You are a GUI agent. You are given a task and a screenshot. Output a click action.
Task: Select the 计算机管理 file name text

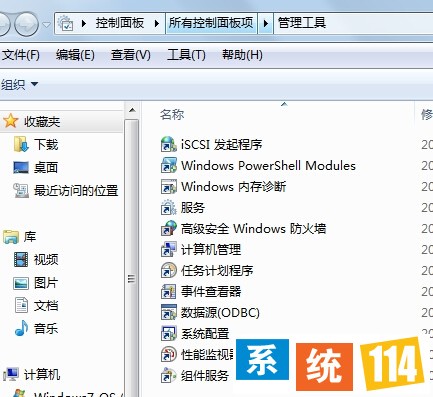click(211, 250)
